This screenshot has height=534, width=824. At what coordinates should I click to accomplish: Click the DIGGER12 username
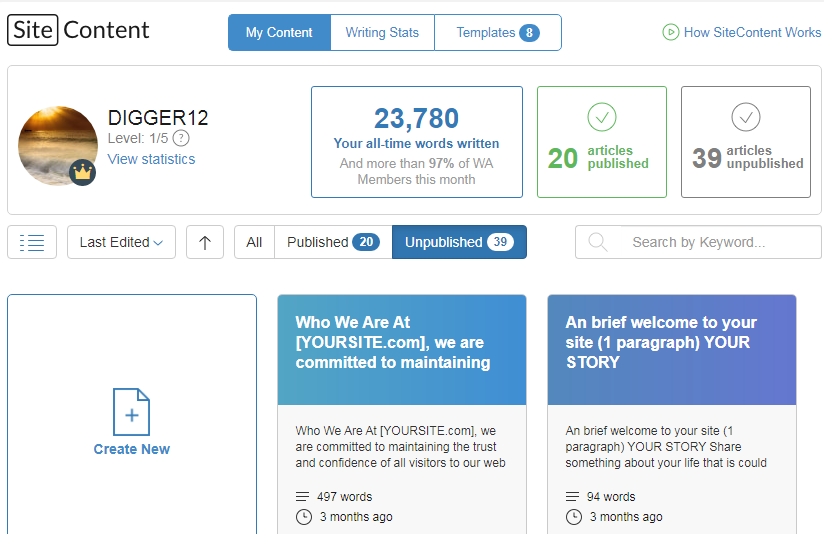point(158,118)
